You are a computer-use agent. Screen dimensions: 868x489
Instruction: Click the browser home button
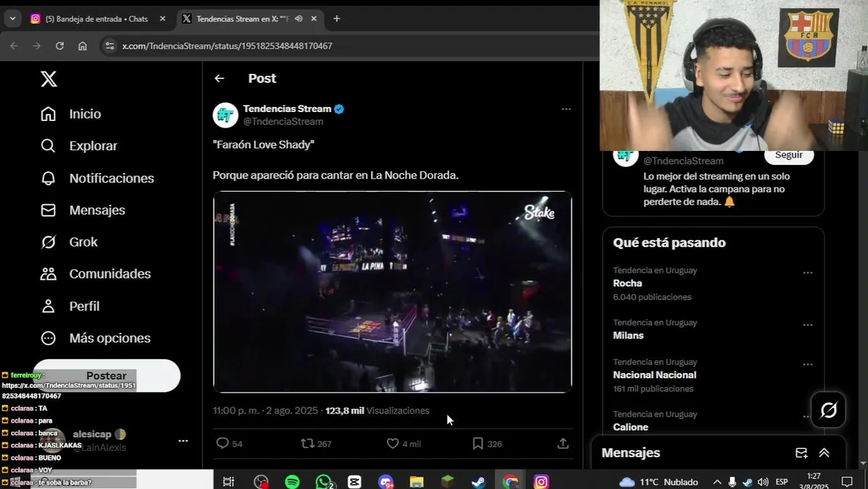(82, 46)
